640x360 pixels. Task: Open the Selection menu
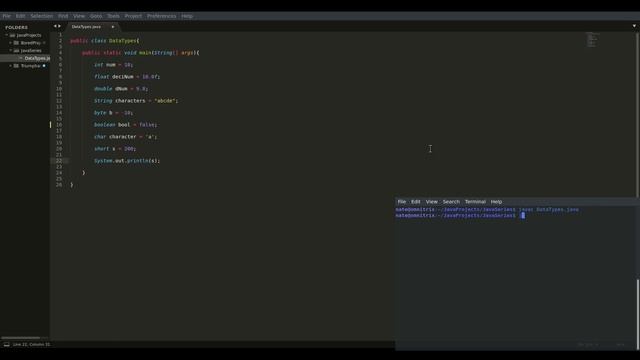42,16
